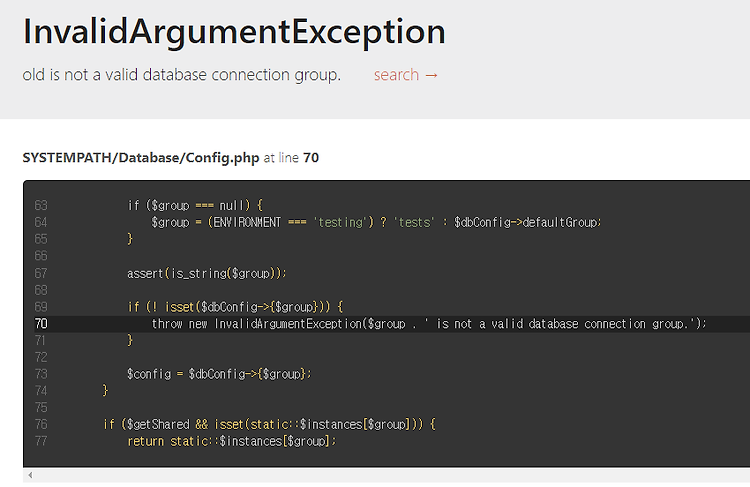This screenshot has height=487, width=750.
Task: Click line number 70 in gutter
Action: click(41, 324)
